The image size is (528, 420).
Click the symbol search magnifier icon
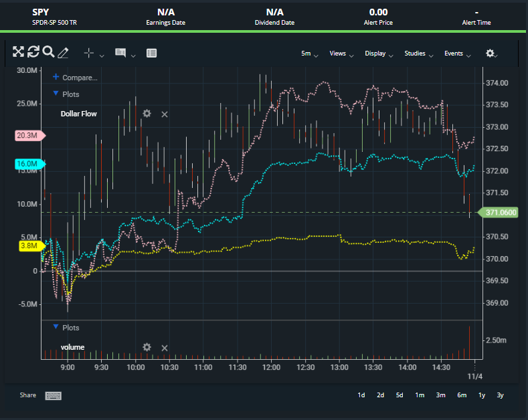click(x=48, y=52)
